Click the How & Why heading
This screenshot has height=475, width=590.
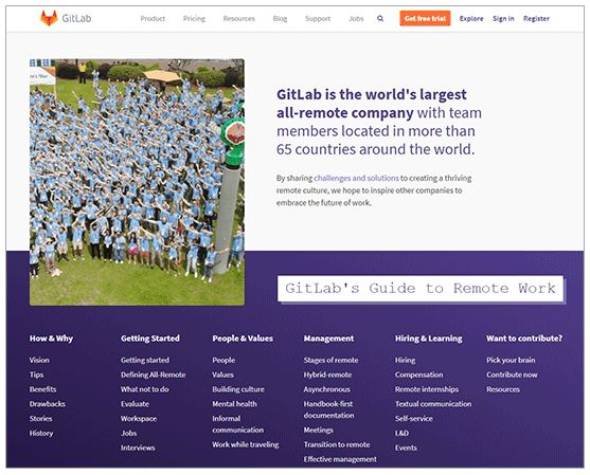(x=51, y=338)
